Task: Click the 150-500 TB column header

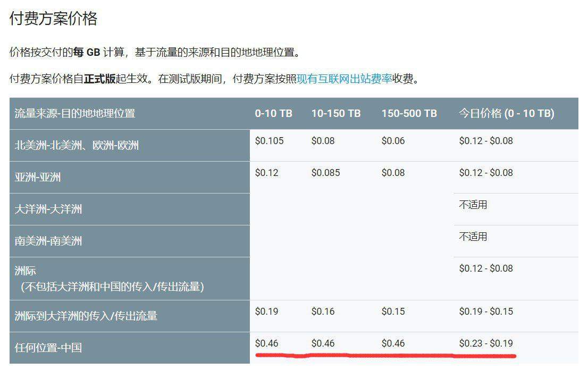Action: point(409,113)
